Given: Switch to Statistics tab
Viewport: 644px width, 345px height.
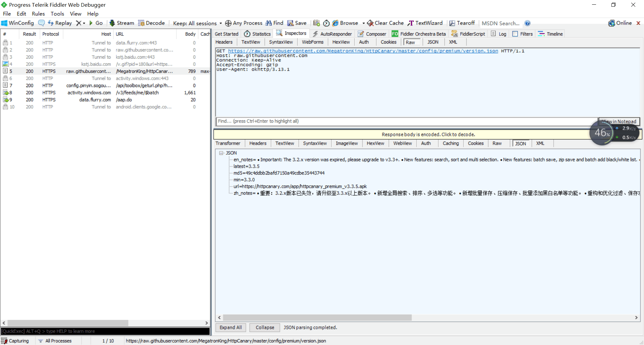Looking at the screenshot, I should coord(257,34).
